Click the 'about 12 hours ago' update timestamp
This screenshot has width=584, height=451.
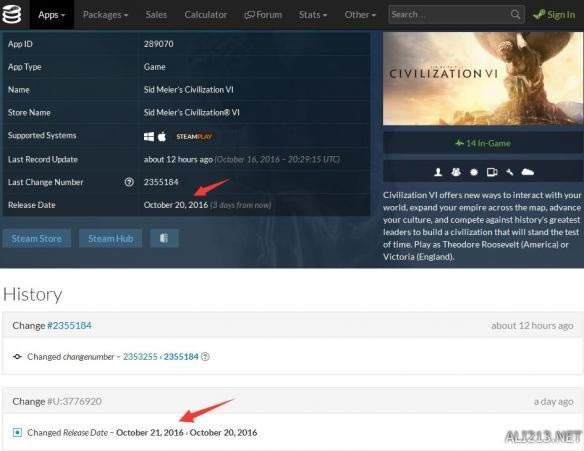click(x=178, y=159)
